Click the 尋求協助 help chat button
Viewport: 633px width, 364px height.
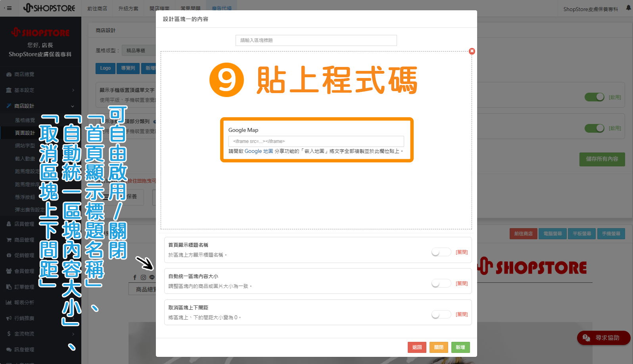[604, 338]
